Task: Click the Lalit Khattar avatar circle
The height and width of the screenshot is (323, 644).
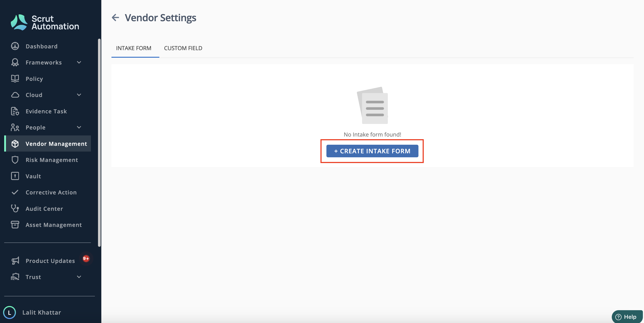Action: point(9,312)
